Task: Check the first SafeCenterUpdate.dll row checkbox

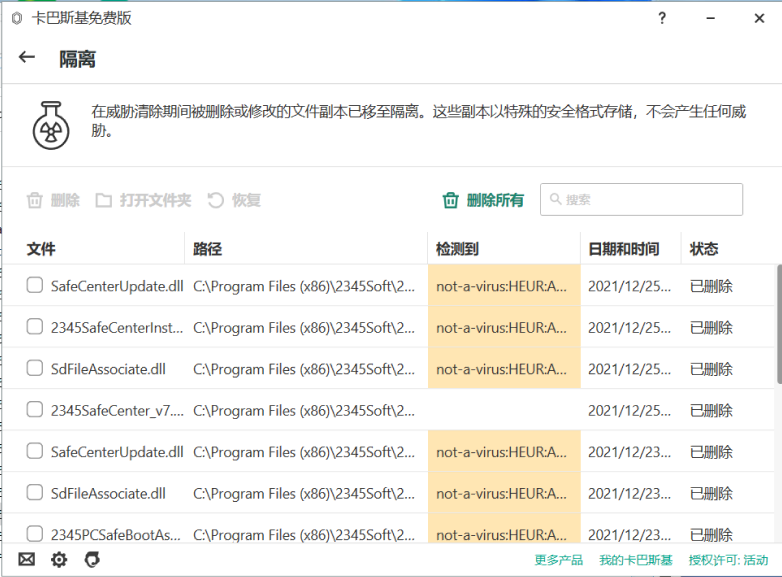Action: [34, 285]
